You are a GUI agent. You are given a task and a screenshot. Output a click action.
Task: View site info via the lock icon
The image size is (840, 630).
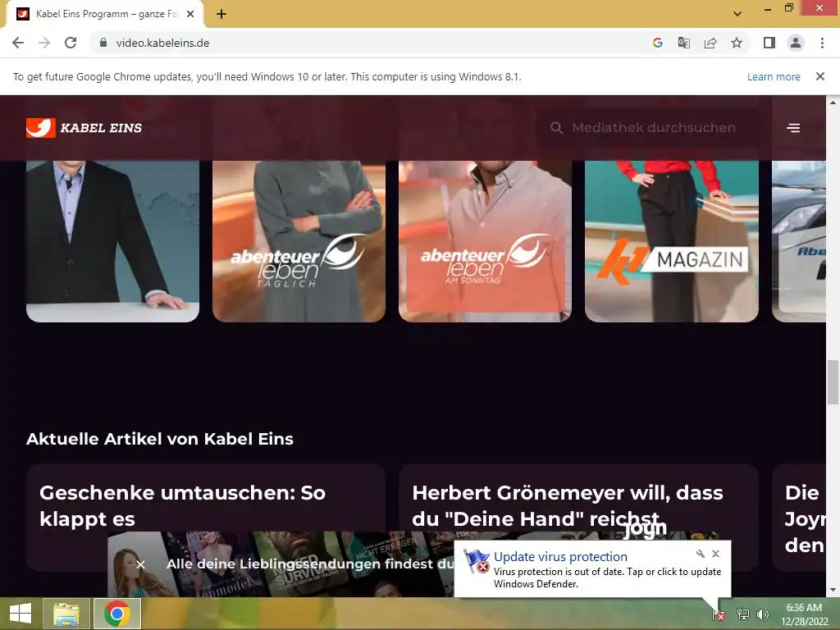pyautogui.click(x=103, y=43)
